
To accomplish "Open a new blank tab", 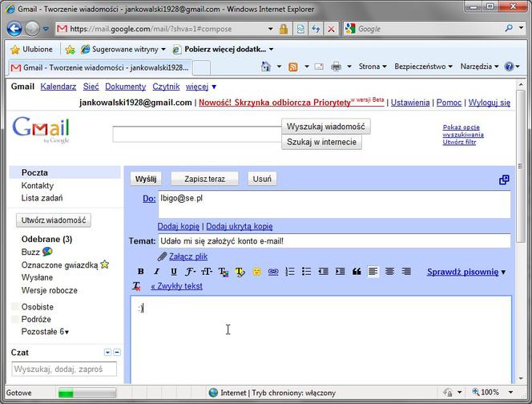I will tap(202, 68).
